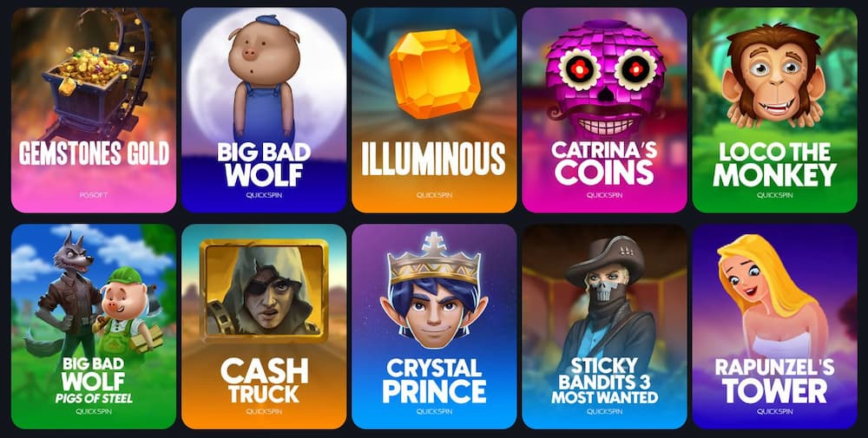Click the purple sugar skull icon
The image size is (868, 438).
coord(605,79)
